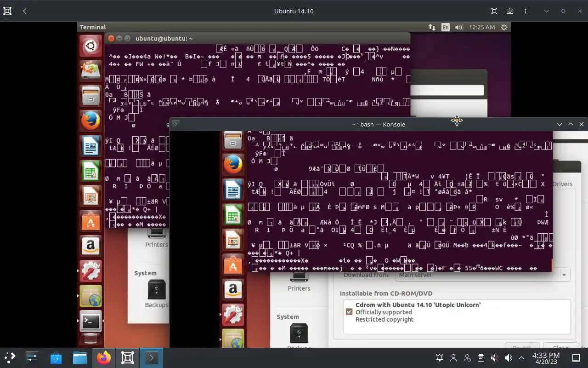588x368 pixels.
Task: Expand the 'Download from' Main server dropdown
Action: pos(482,275)
